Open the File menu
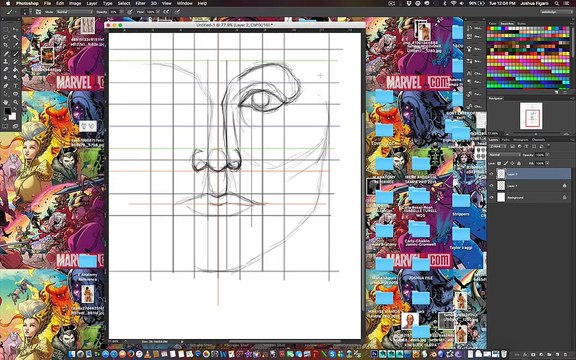The width and height of the screenshot is (576, 360). 47,3
